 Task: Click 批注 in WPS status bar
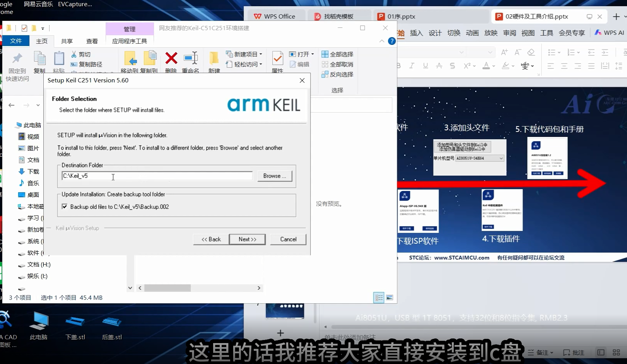574,352
